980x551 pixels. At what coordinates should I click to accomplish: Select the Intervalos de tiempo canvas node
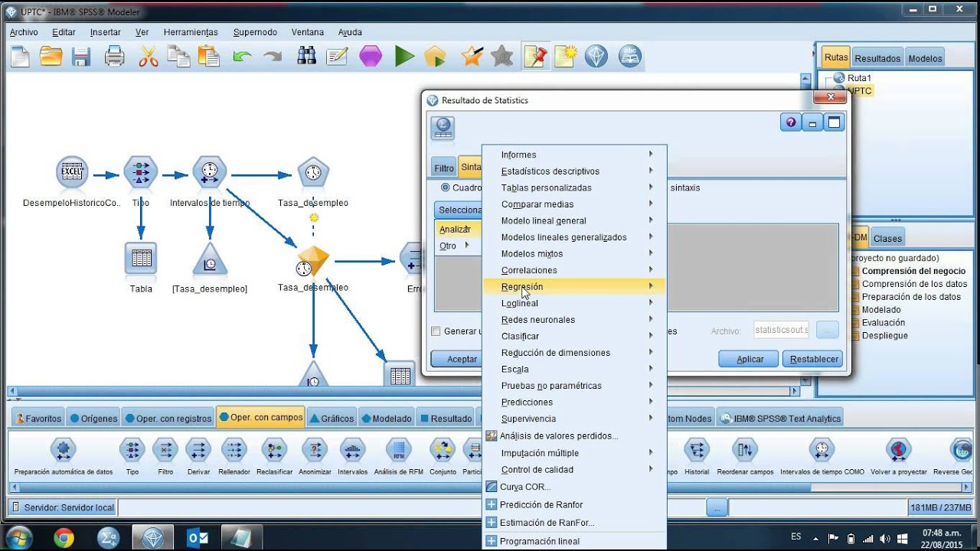209,172
